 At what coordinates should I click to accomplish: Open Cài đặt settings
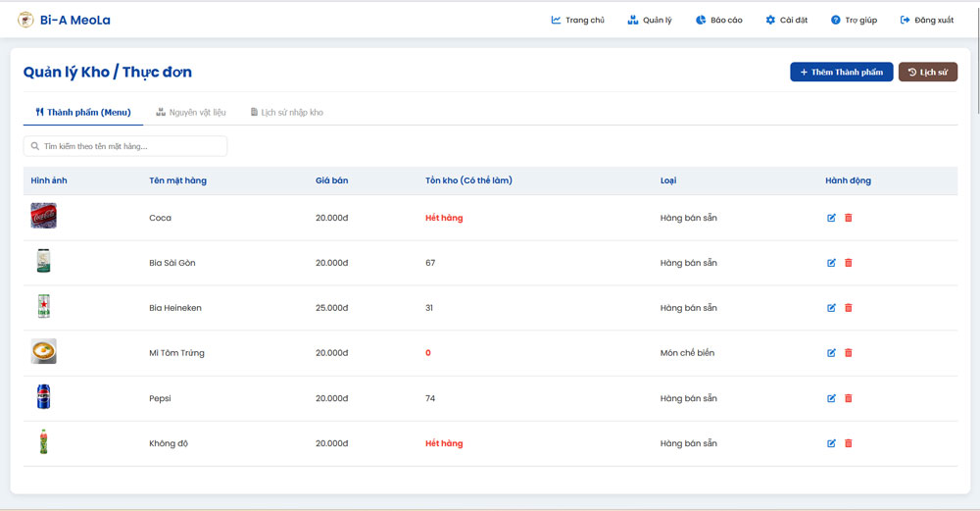786,20
